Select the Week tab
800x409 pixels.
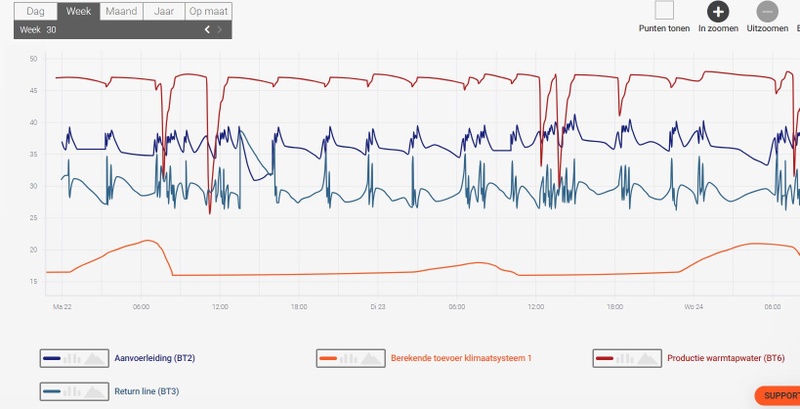tap(79, 11)
